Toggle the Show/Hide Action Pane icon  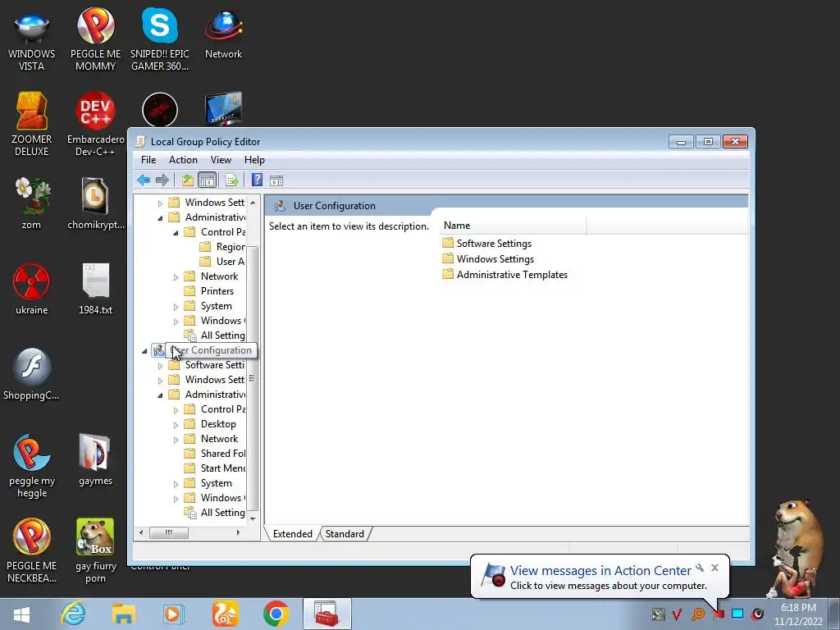276,180
